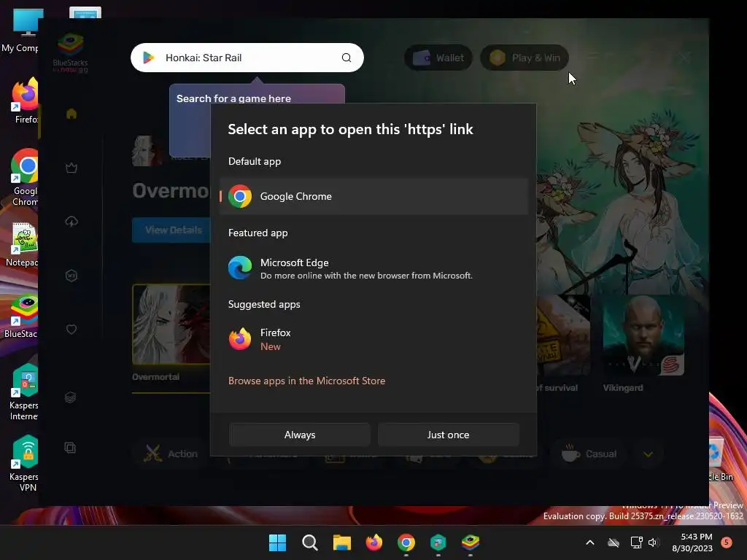The height and width of the screenshot is (560, 747).
Task: Show hidden system tray icons
Action: pyautogui.click(x=589, y=542)
